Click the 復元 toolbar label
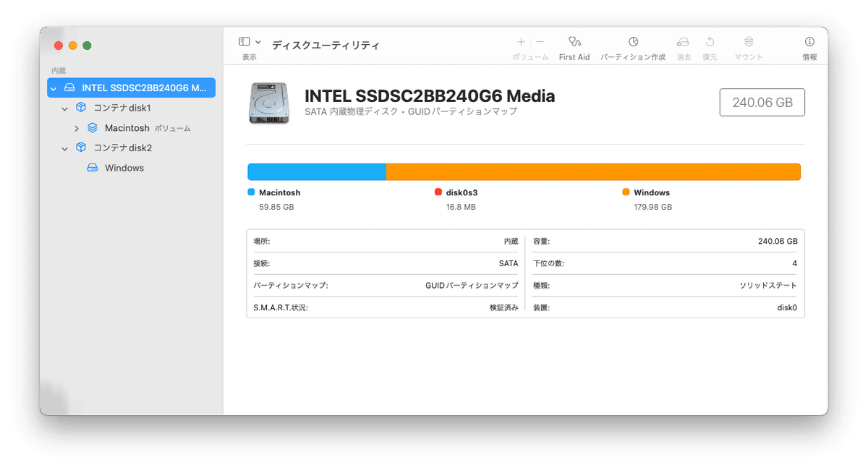The height and width of the screenshot is (468, 868). coord(710,57)
